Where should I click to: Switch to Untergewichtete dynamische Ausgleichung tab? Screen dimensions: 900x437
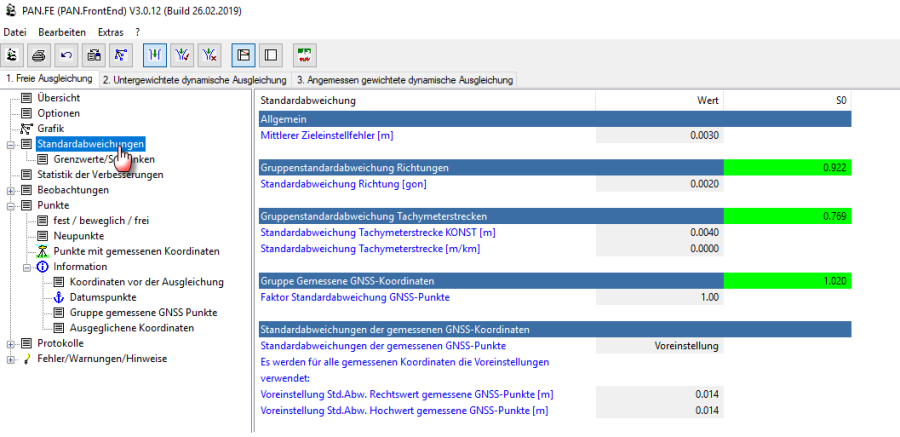194,80
